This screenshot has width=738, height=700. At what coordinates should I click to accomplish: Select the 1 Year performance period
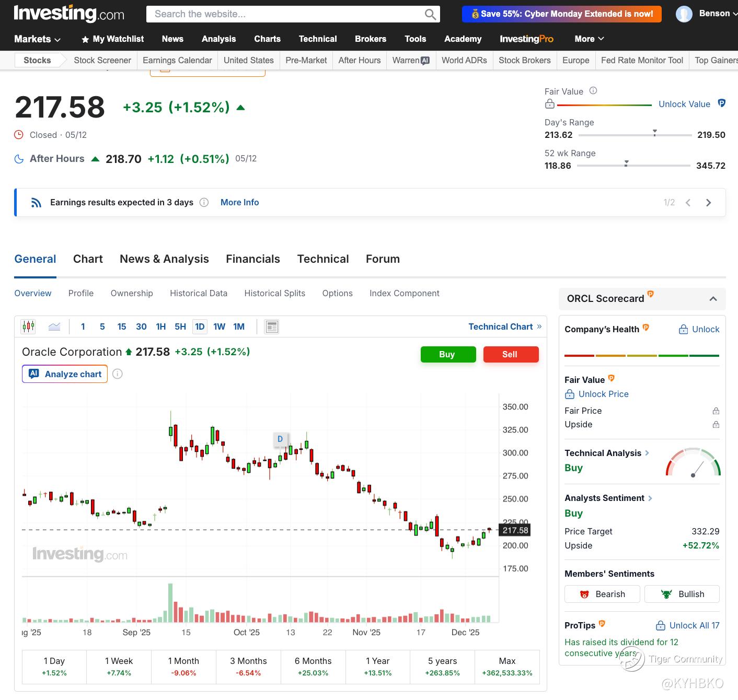378,667
